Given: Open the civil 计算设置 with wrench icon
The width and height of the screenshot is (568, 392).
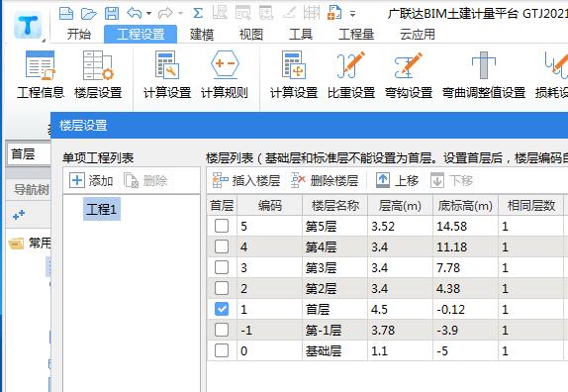Looking at the screenshot, I should 167,75.
